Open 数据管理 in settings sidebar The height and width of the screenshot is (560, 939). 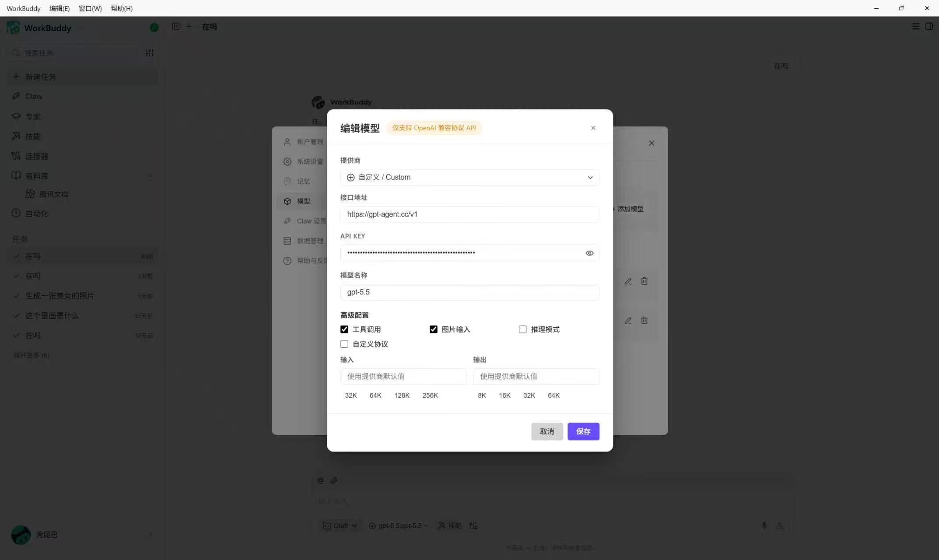pos(304,241)
